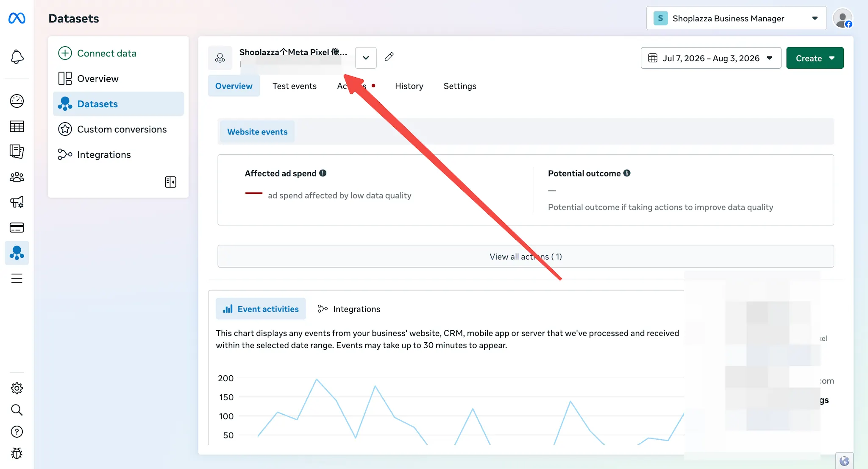868x469 pixels.
Task: Click the pencil edit dataset name icon
Action: click(x=389, y=57)
